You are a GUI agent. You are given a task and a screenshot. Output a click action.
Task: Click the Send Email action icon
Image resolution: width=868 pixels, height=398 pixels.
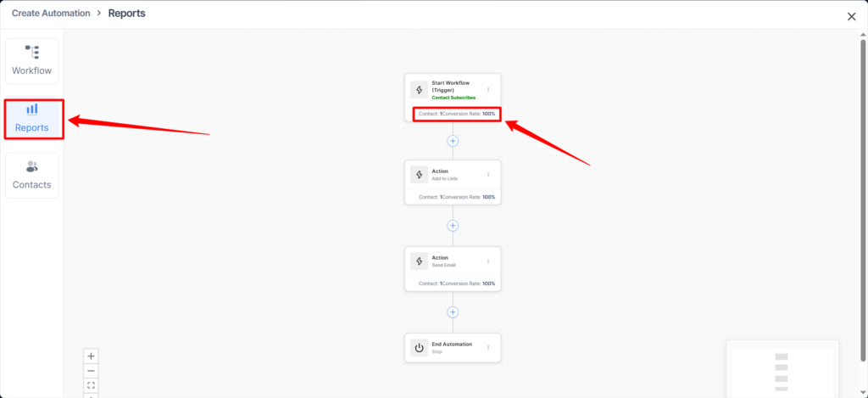click(420, 261)
